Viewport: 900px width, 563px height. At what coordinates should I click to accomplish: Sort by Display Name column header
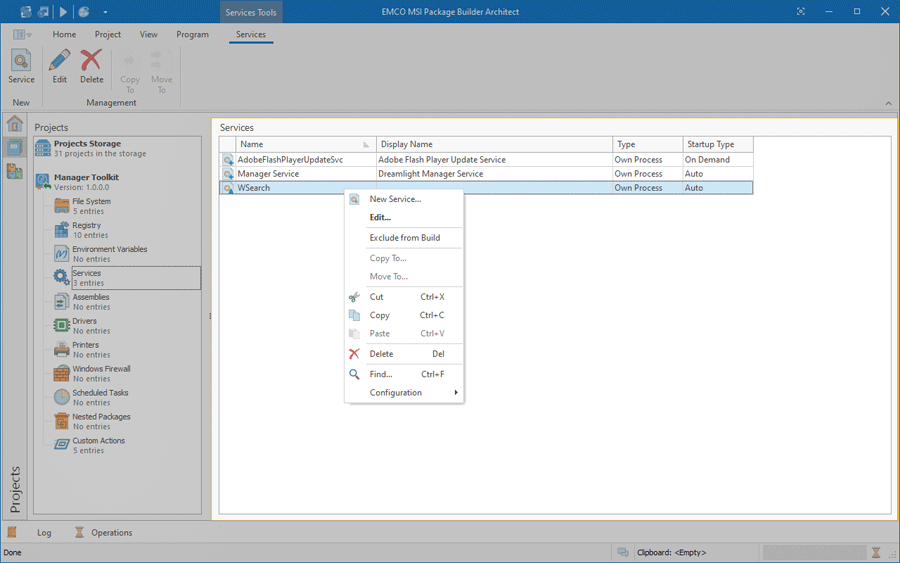(x=495, y=145)
